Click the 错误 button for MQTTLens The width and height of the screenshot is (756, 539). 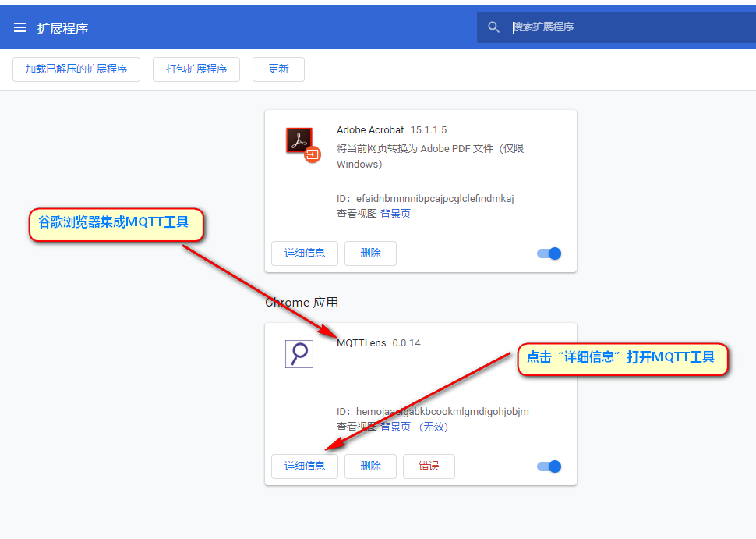pos(429,466)
